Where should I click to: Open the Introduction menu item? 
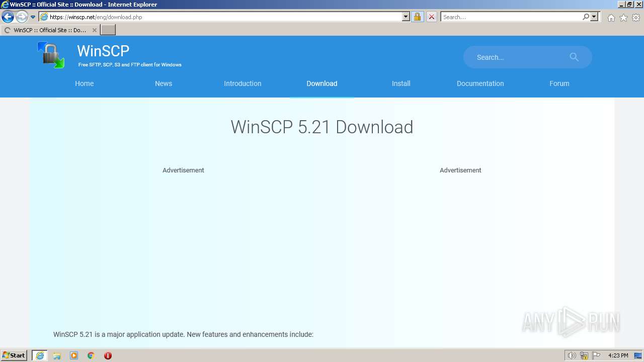[x=243, y=83]
